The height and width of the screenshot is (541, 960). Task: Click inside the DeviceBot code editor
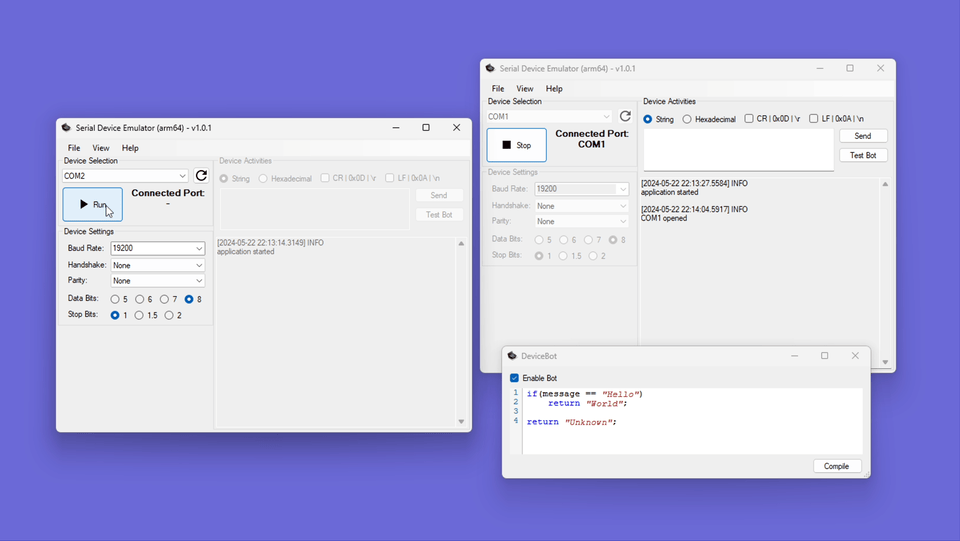692,421
